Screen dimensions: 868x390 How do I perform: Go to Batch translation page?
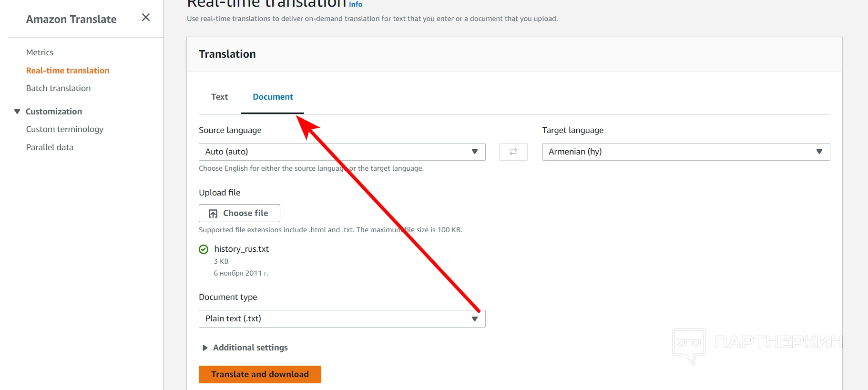[x=58, y=88]
